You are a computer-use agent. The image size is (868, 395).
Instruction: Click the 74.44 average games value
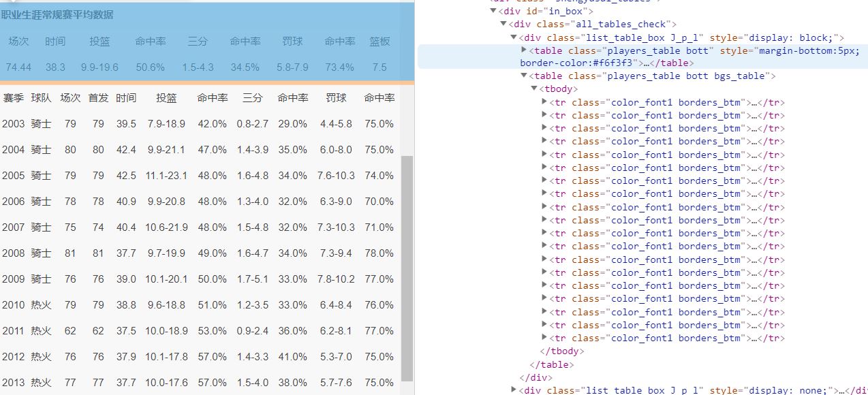[x=18, y=67]
